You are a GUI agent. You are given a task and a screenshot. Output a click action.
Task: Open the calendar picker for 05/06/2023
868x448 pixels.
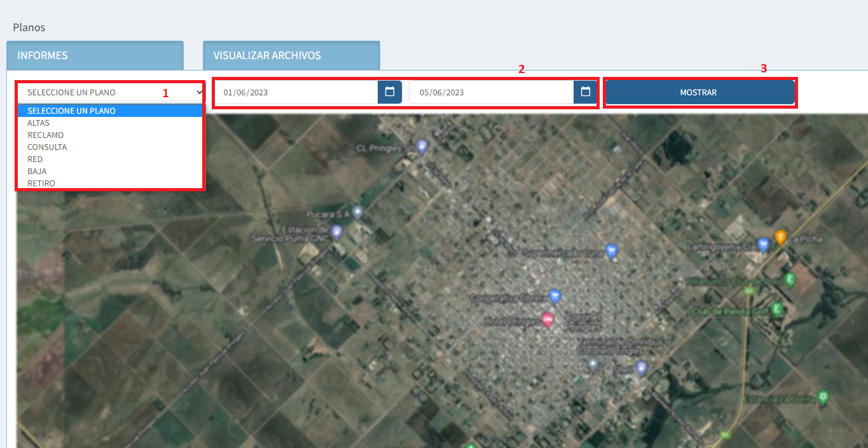(585, 92)
